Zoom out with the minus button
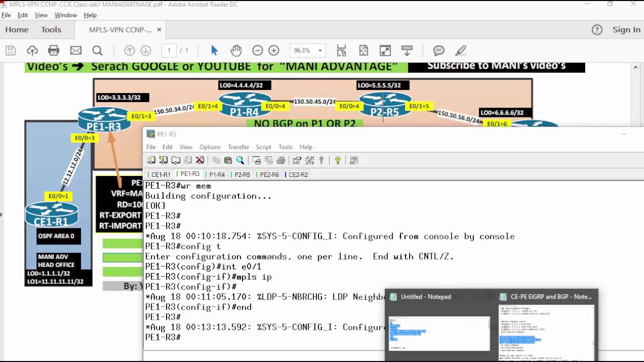The height and width of the screenshot is (362, 644). (x=258, y=50)
